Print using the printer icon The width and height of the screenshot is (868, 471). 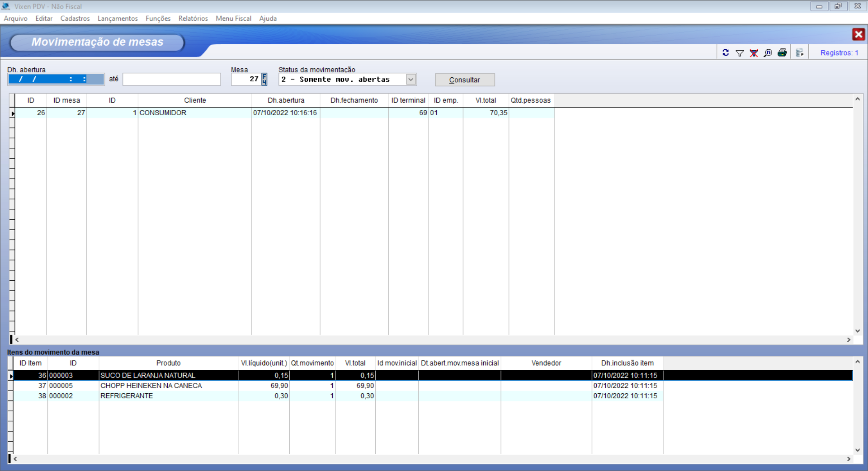point(782,53)
